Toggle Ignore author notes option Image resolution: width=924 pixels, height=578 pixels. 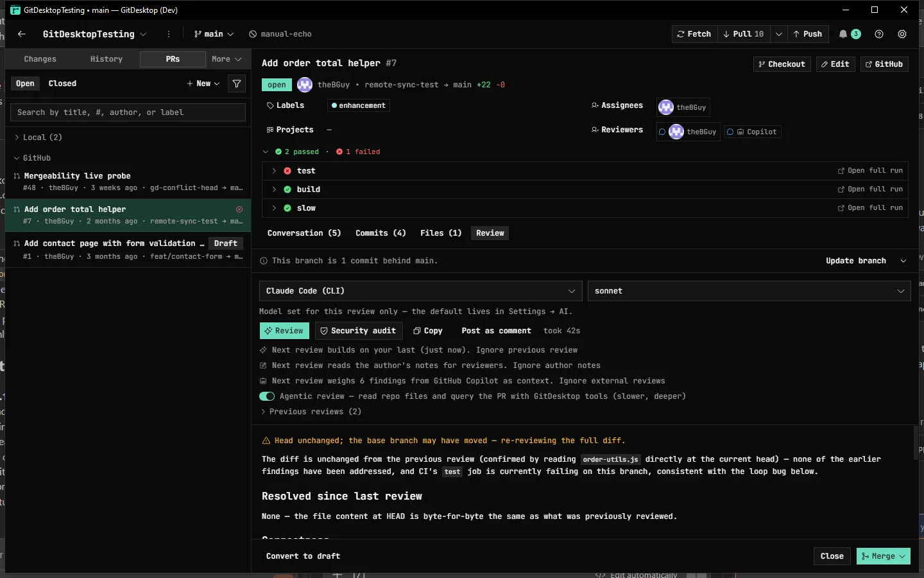tap(556, 365)
